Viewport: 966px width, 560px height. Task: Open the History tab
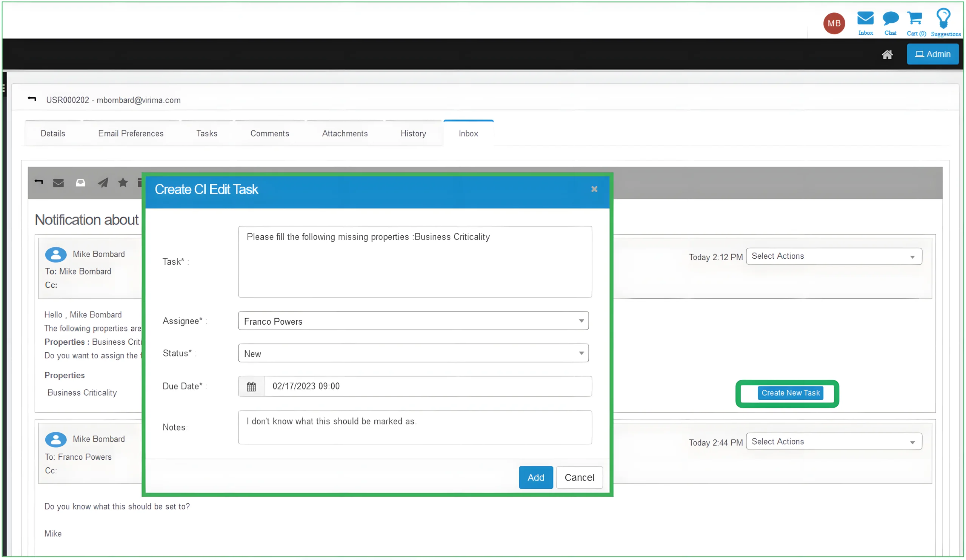coord(413,133)
